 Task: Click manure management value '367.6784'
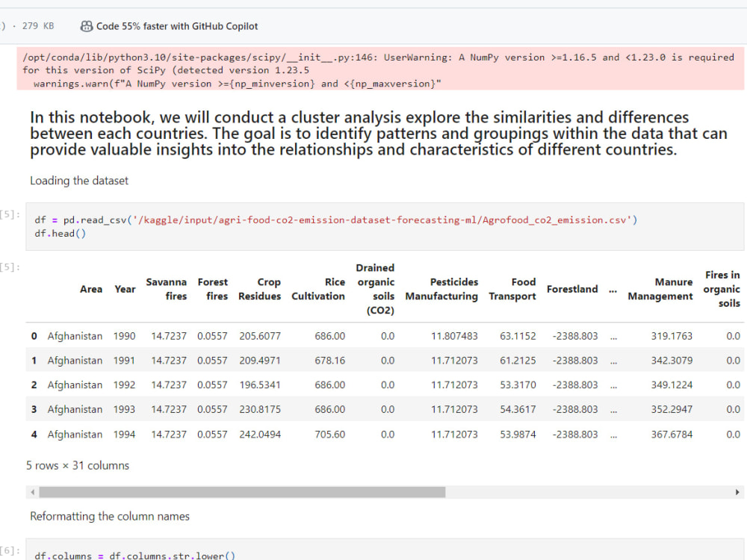click(672, 435)
